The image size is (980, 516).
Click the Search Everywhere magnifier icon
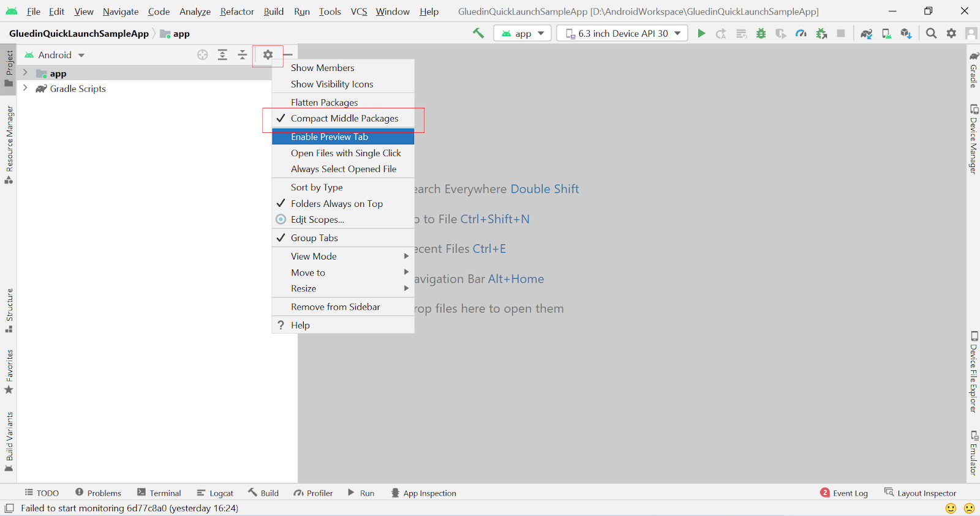pos(931,33)
